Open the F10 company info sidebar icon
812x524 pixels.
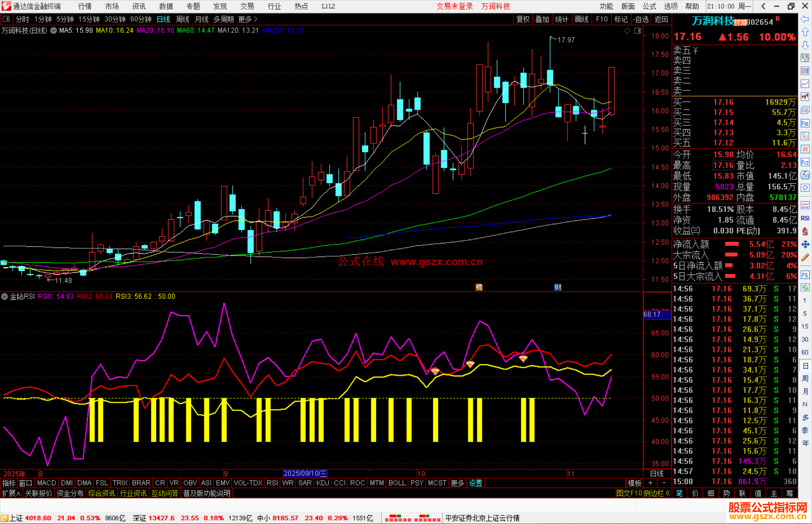(x=805, y=123)
